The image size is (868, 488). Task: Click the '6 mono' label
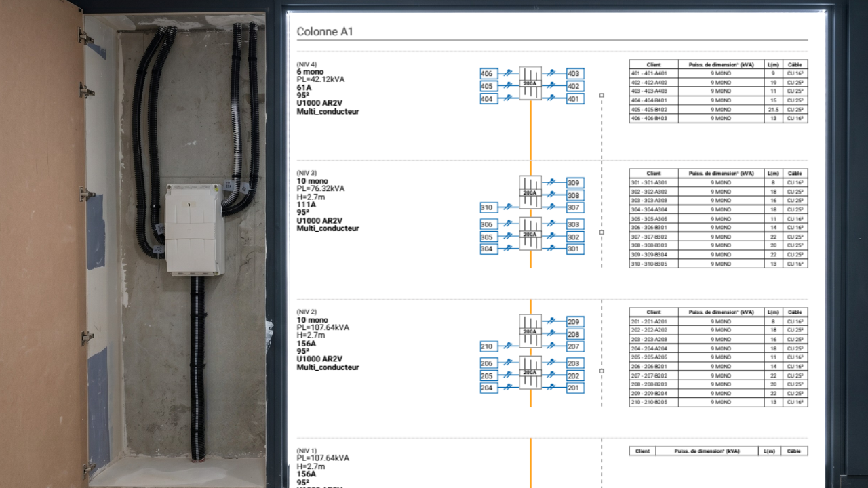(x=310, y=72)
